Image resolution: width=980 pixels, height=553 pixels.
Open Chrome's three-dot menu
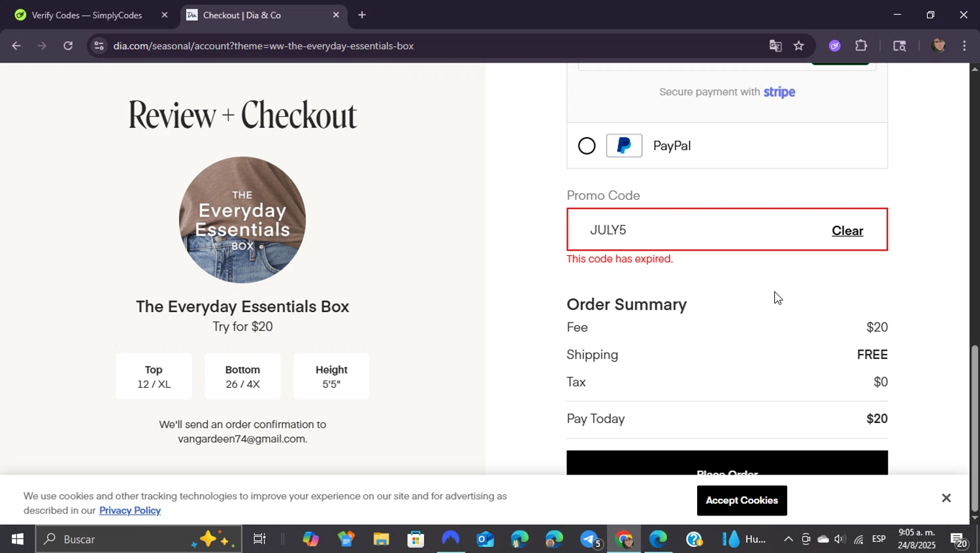[x=964, y=46]
